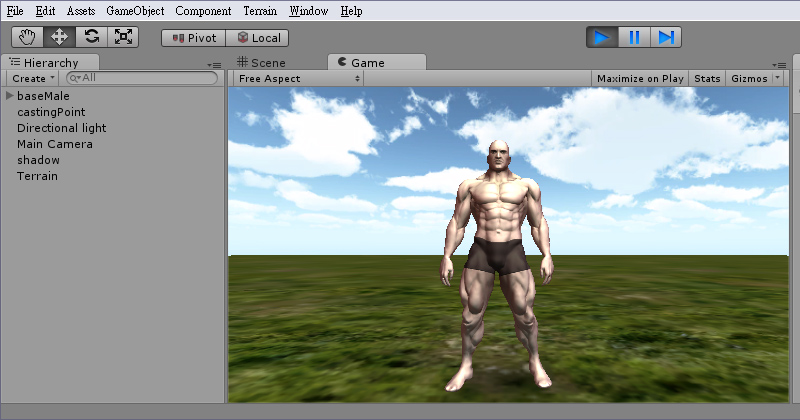This screenshot has height=420, width=800.
Task: Open the Help menu
Action: coord(352,11)
